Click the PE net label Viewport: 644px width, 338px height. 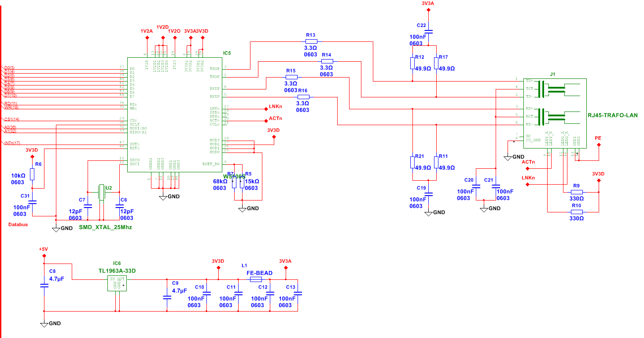point(598,138)
